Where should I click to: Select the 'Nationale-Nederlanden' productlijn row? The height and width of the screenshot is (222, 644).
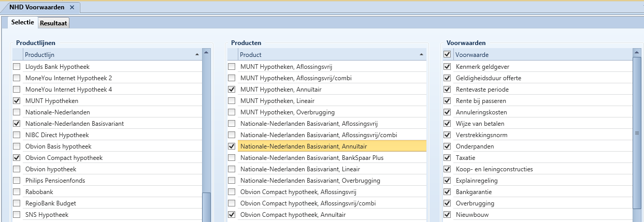(x=107, y=112)
